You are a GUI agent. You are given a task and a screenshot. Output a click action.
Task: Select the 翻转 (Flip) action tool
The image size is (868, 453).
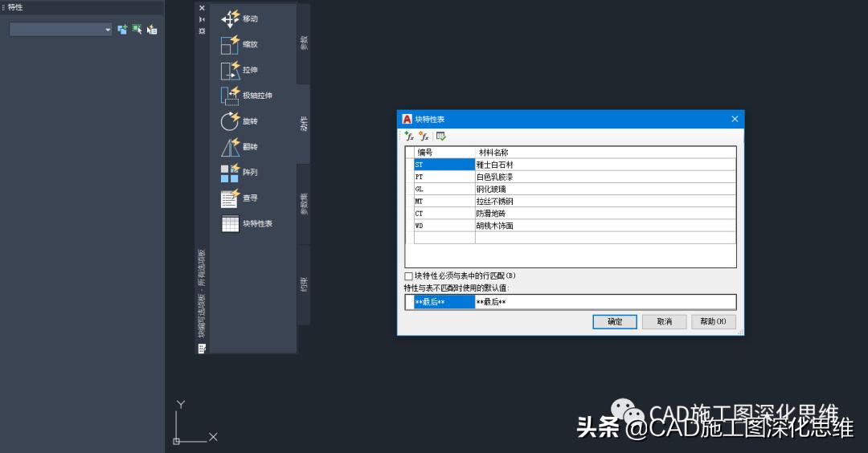tap(240, 146)
